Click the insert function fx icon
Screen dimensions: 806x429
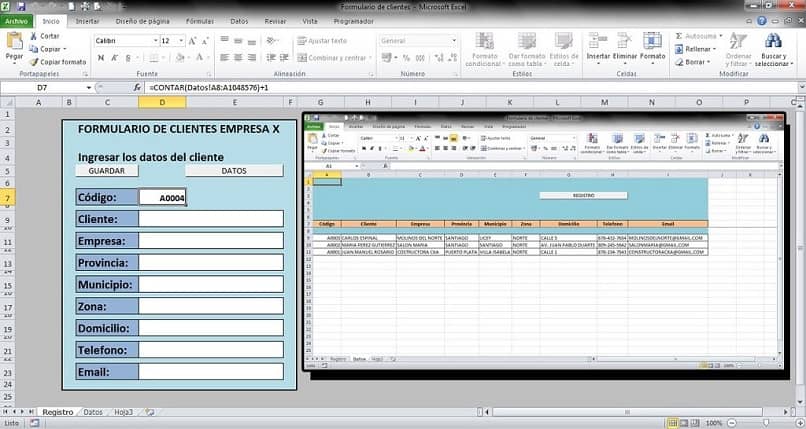(x=137, y=88)
